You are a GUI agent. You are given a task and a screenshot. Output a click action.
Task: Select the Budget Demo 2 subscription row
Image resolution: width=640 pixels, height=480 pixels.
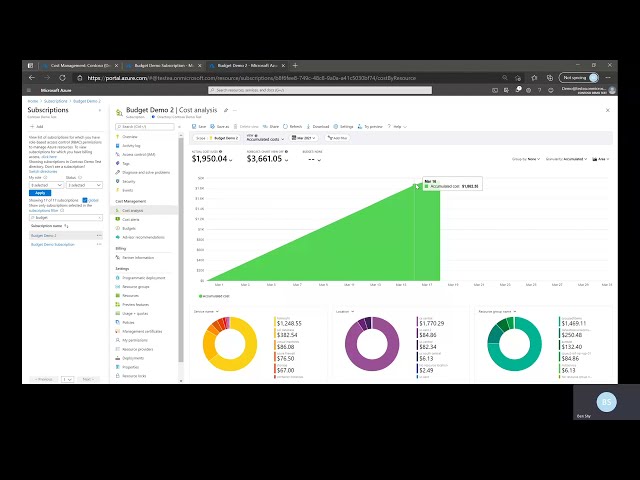[x=65, y=236]
